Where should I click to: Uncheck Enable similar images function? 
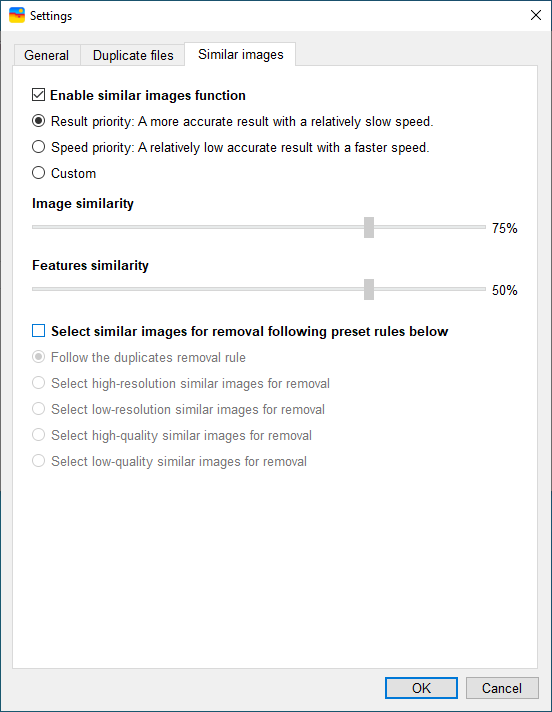39,95
